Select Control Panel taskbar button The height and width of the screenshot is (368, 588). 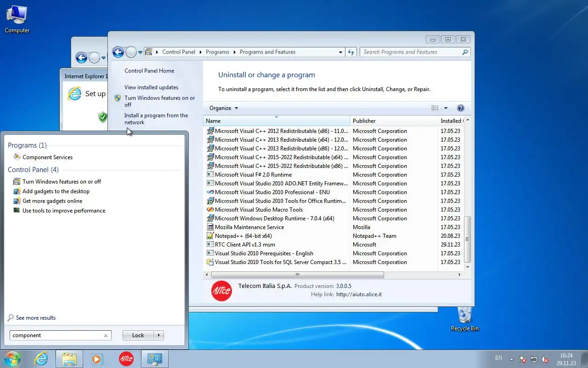[x=154, y=359]
